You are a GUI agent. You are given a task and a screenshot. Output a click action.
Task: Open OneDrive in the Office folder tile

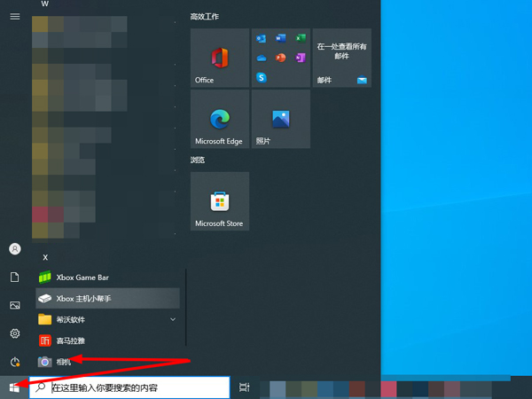[x=262, y=59]
